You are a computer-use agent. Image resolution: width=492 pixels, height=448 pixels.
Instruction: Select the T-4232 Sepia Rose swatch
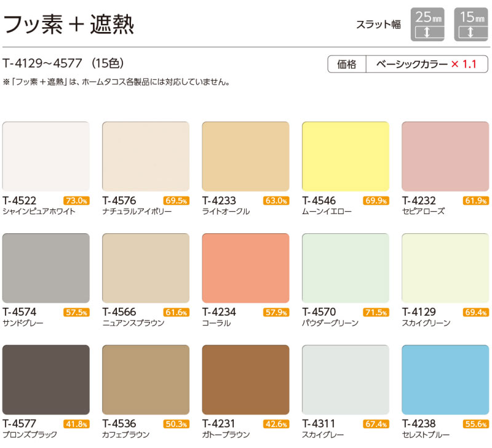coord(445,156)
